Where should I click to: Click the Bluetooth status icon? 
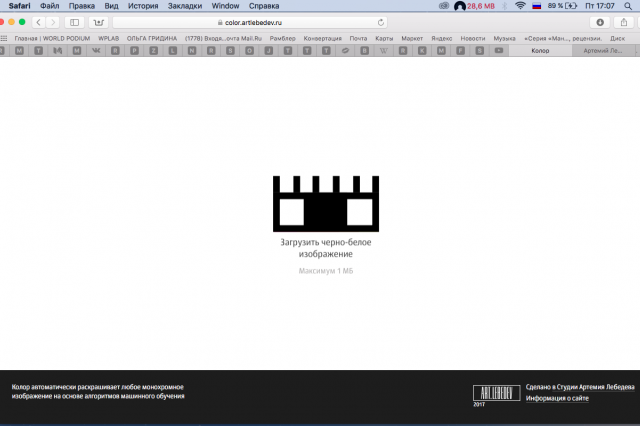tap(504, 6)
